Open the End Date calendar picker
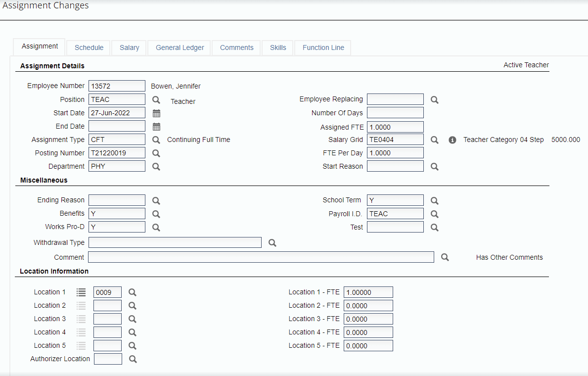The height and width of the screenshot is (376, 588). (x=156, y=127)
